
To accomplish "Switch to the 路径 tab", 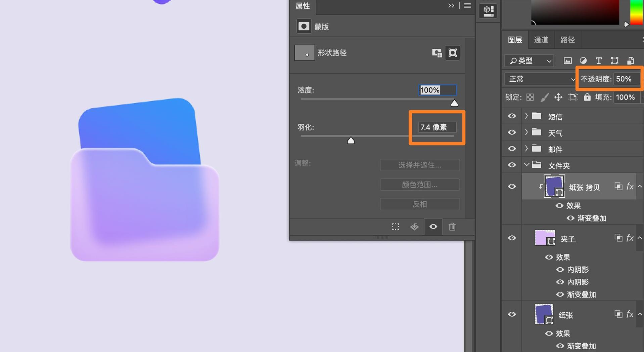I will click(567, 40).
